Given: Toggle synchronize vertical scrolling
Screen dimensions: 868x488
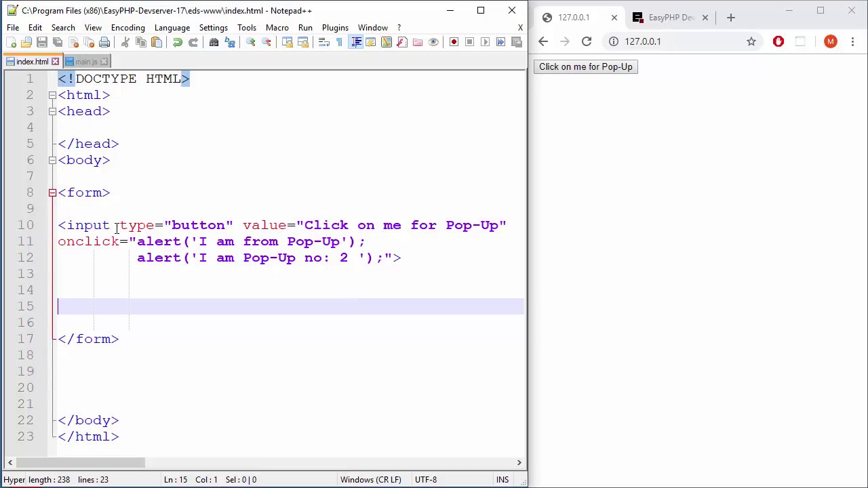Looking at the screenshot, I should [288, 42].
